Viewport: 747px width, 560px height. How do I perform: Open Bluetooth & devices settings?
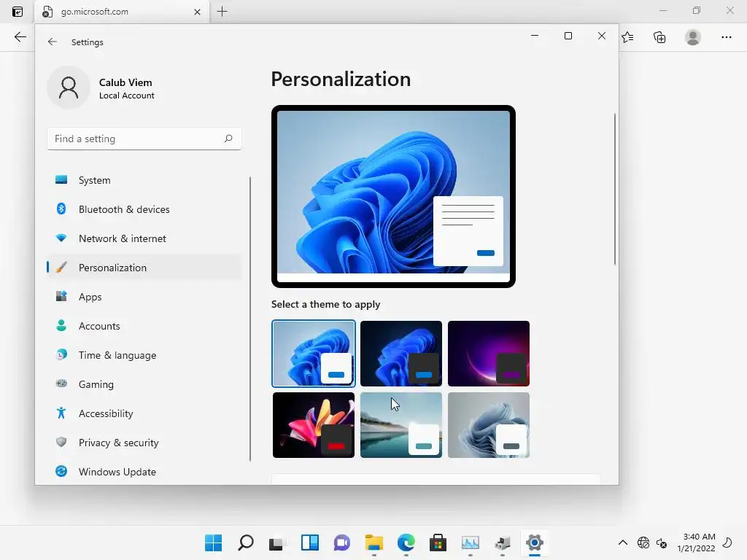coord(144,209)
